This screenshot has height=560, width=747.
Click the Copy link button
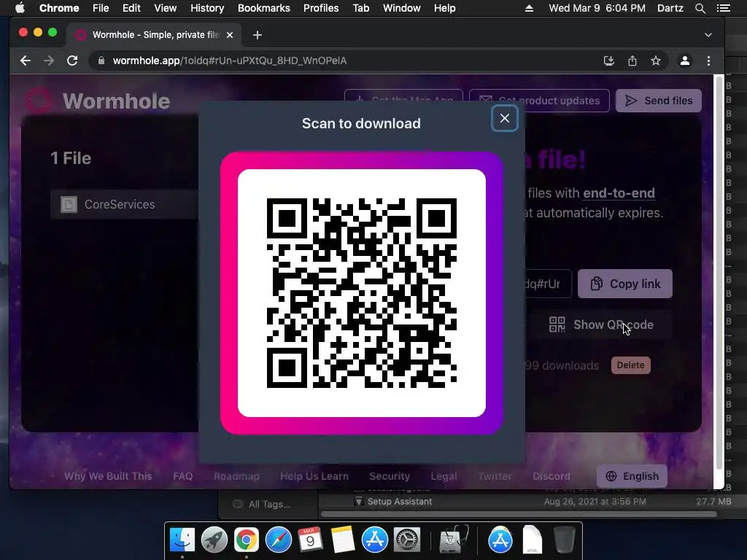click(x=625, y=284)
